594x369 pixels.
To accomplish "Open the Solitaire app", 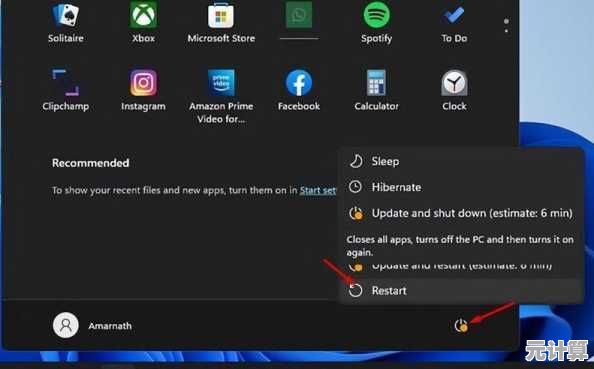I will [66, 22].
